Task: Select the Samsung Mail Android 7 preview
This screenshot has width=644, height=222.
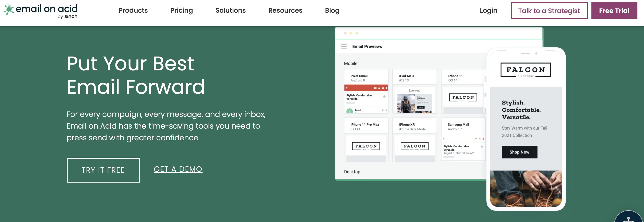Action: click(463, 140)
